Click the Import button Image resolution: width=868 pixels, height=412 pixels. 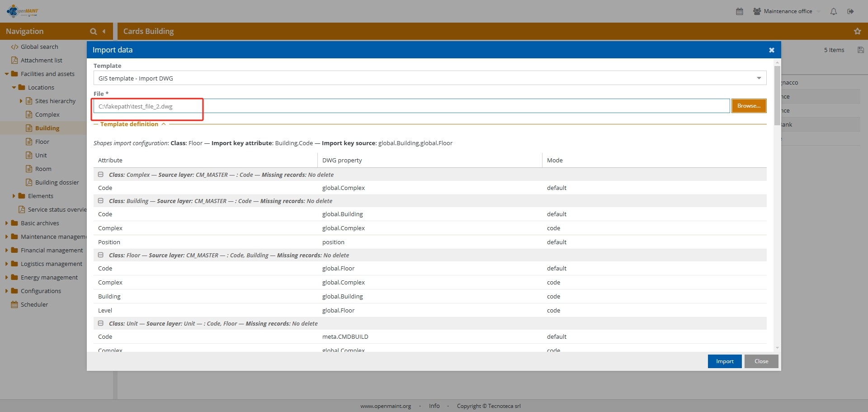tap(725, 361)
